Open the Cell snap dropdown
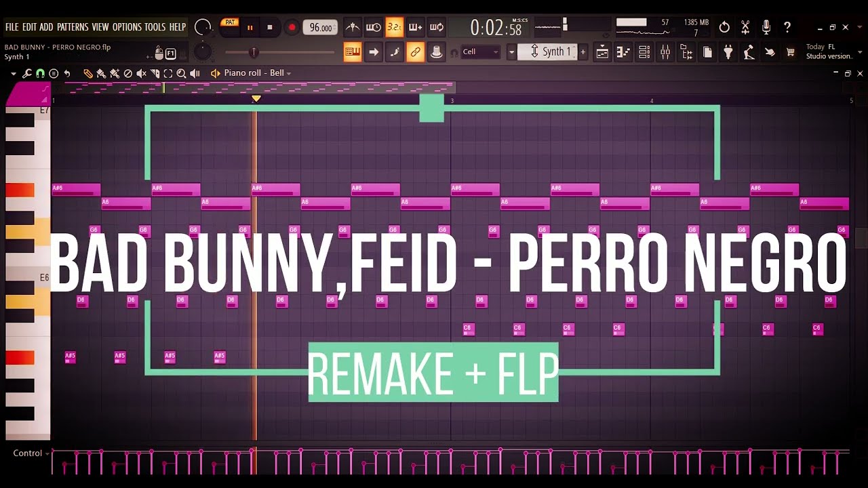The image size is (868, 488). coord(480,52)
